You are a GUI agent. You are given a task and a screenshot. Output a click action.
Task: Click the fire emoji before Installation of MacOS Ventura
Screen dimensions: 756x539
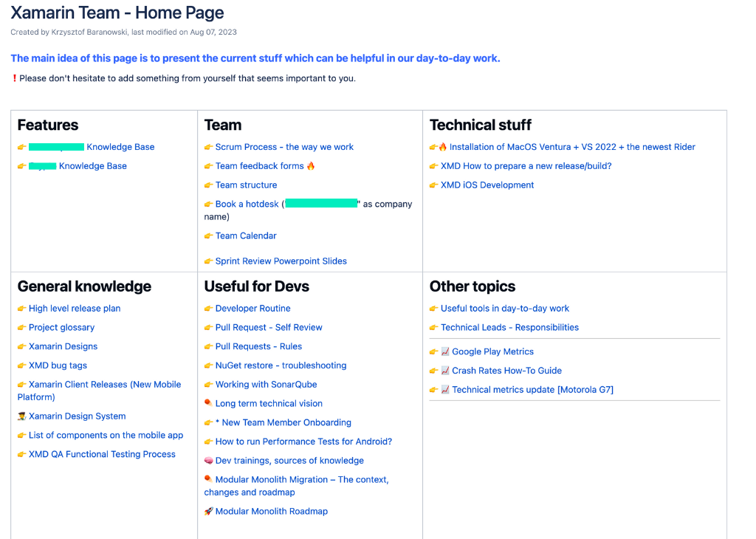pyautogui.click(x=443, y=147)
